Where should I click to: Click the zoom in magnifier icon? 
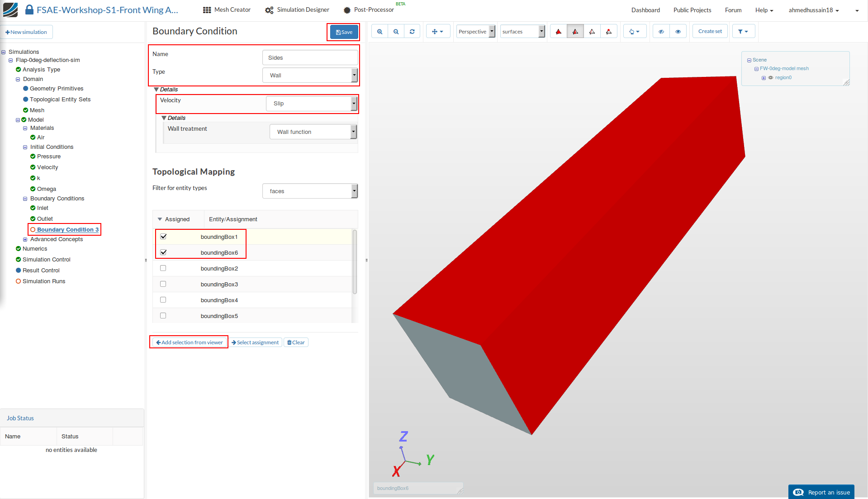point(379,32)
